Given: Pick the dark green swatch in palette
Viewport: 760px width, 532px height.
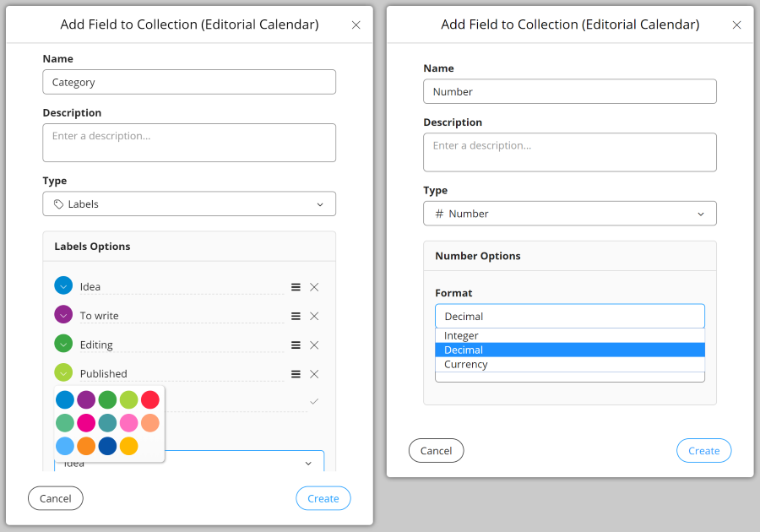Looking at the screenshot, I should 107,399.
